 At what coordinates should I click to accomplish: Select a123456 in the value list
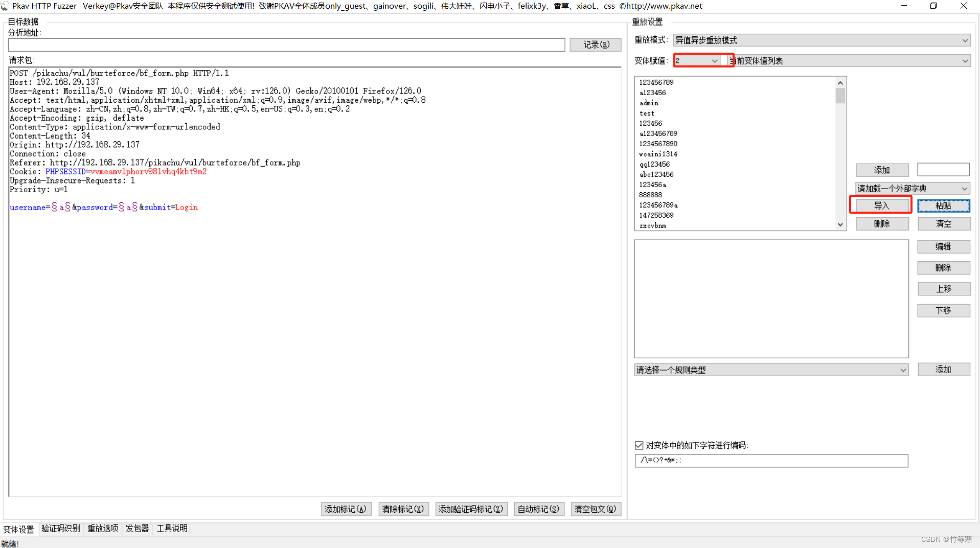click(x=652, y=93)
